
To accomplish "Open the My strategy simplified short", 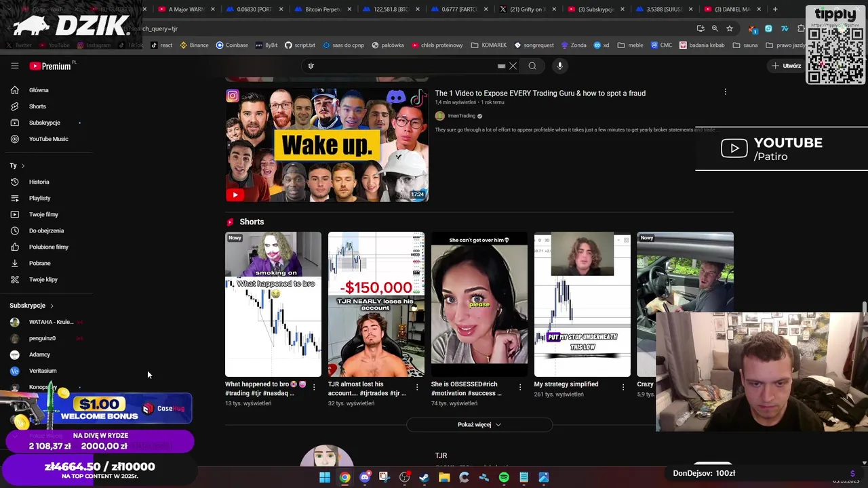I will point(582,304).
